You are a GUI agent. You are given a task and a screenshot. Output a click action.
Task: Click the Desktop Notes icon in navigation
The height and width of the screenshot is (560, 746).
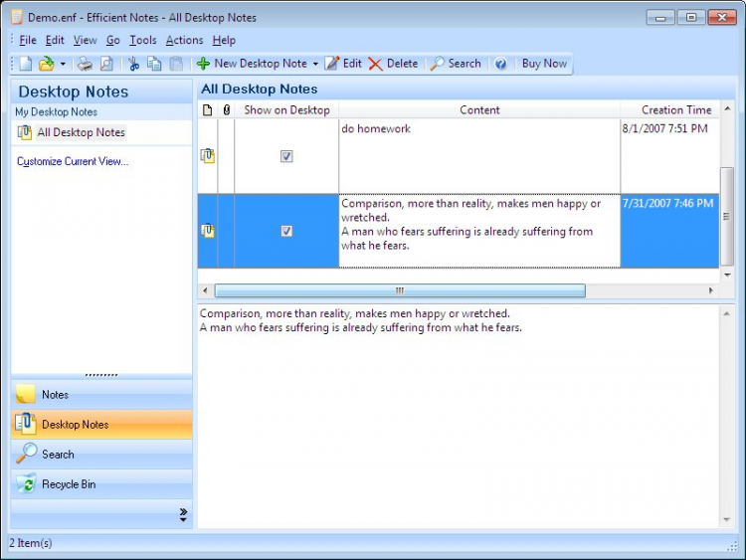coord(25,424)
